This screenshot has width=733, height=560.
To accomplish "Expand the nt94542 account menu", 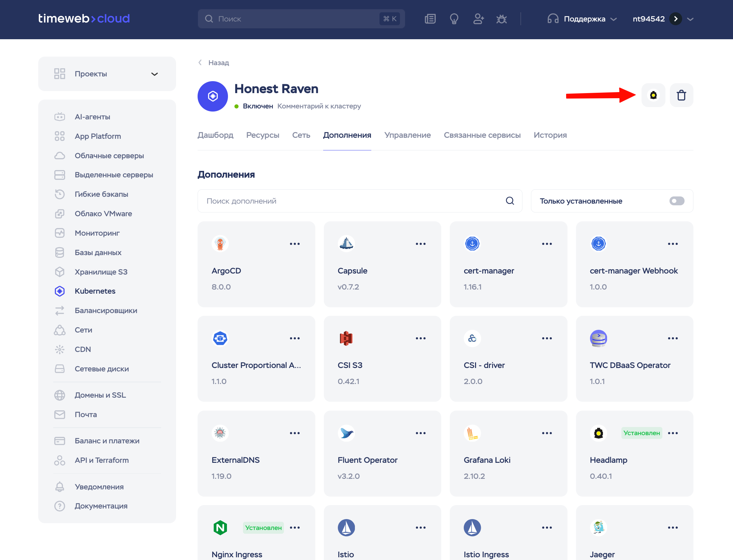I will [x=690, y=19].
